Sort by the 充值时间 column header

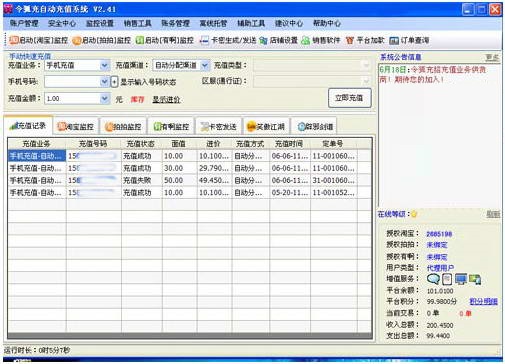[x=290, y=144]
